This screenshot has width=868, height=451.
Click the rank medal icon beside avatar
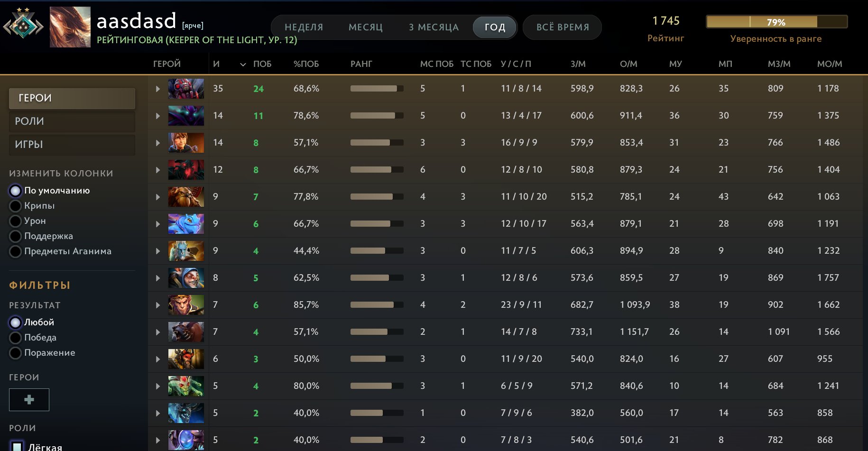pos(23,27)
